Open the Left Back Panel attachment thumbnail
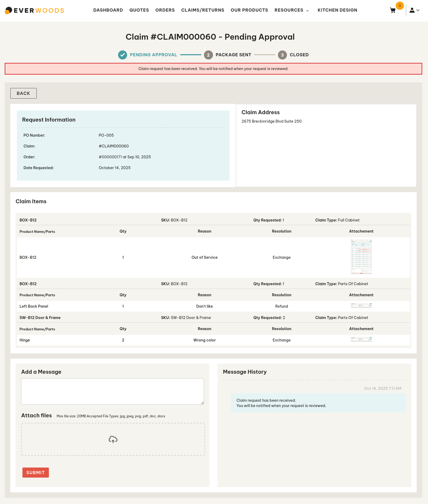The width and height of the screenshot is (428, 504). click(361, 306)
